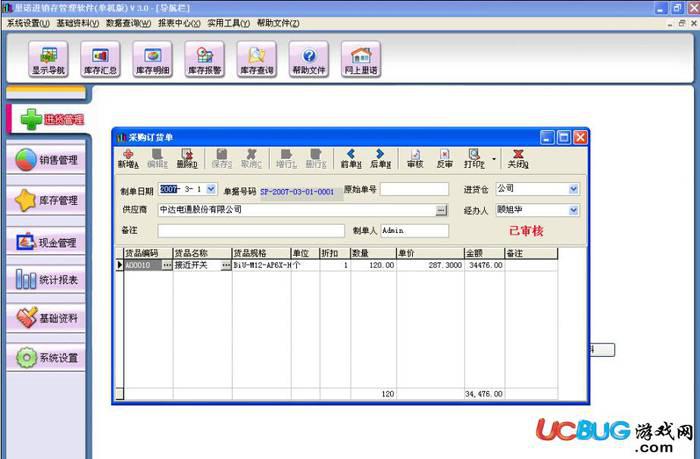Select 销售管理 in the sidebar
The height and width of the screenshot is (459, 700).
(46, 160)
